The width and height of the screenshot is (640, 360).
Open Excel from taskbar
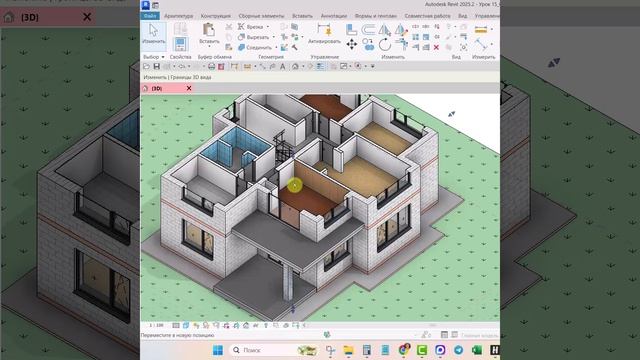click(477, 350)
